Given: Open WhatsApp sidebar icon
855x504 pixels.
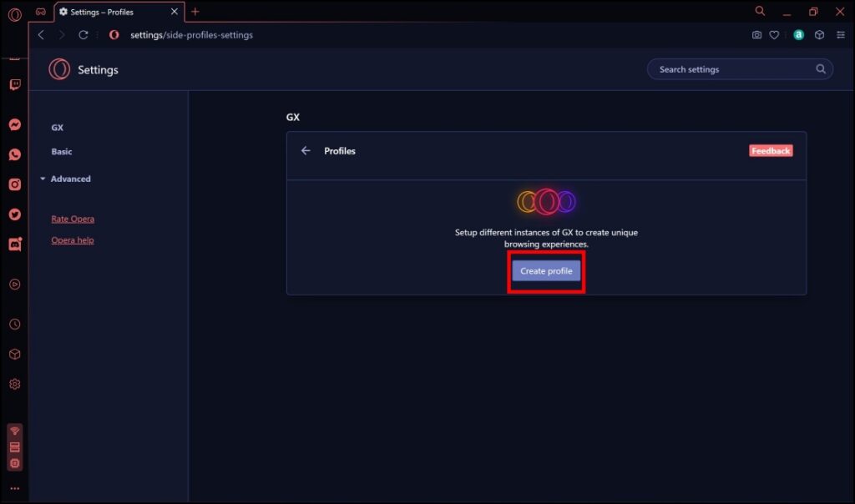Looking at the screenshot, I should [x=15, y=154].
